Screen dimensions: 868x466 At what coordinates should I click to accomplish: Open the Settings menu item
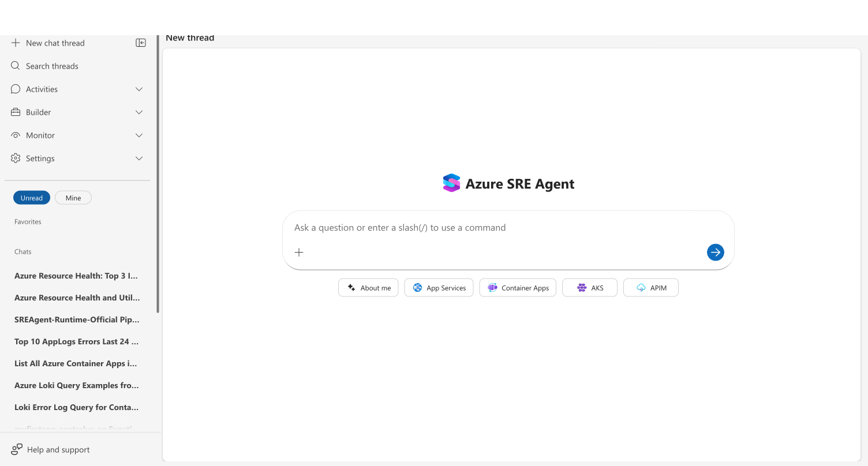(77, 158)
